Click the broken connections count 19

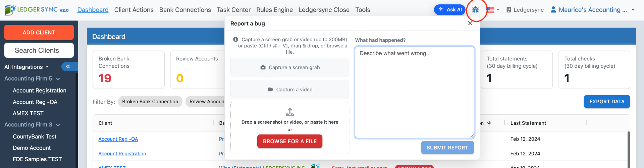(105, 78)
